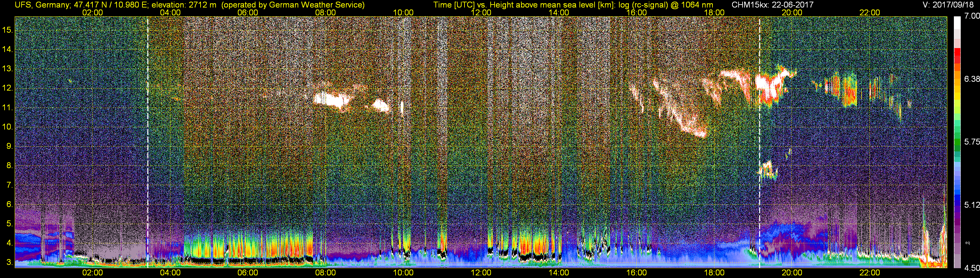
Task: Click the '14:00' label on the bottom time axis
Action: 559,273
